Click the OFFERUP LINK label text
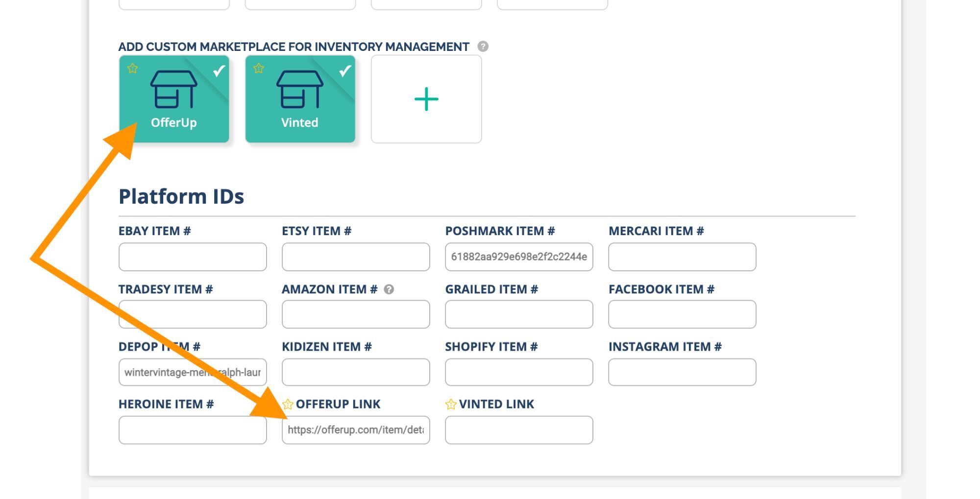The image size is (980, 499). [x=338, y=404]
